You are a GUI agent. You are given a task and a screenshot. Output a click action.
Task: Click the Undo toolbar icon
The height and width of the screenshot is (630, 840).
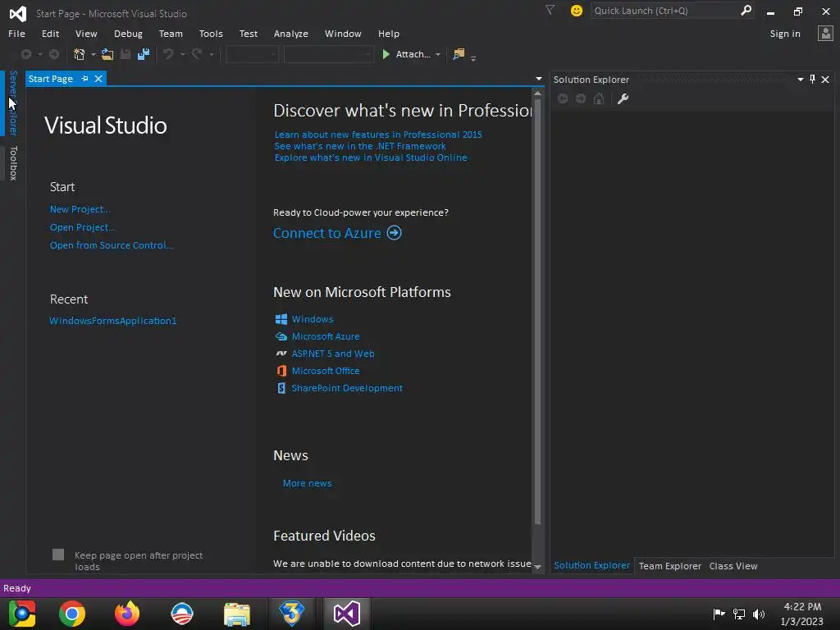(x=168, y=54)
